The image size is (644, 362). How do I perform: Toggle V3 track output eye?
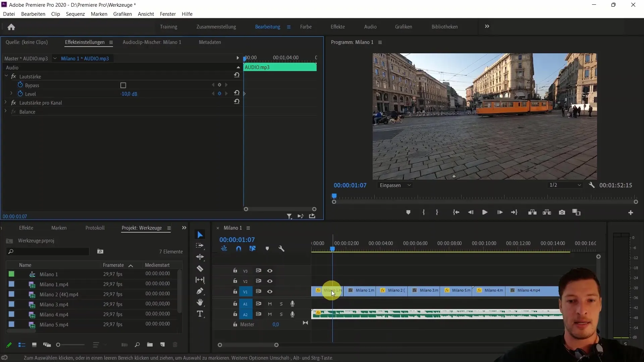pyautogui.click(x=270, y=271)
